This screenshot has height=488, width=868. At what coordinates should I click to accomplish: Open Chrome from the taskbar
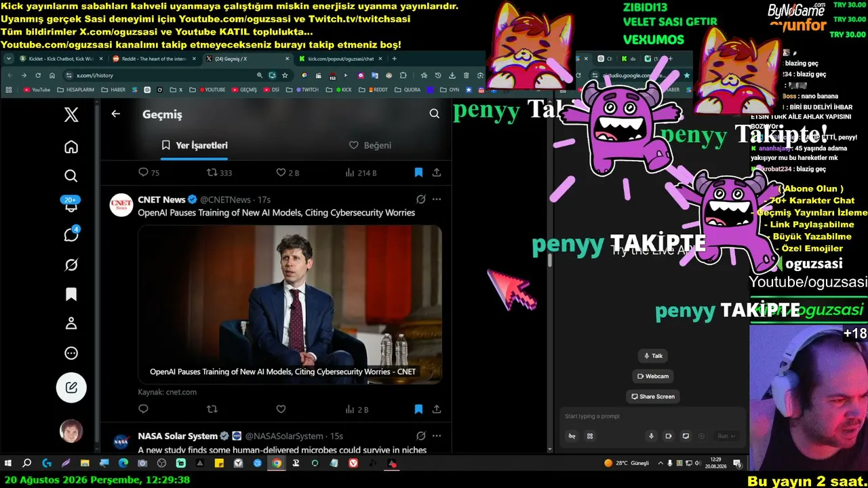click(x=277, y=464)
